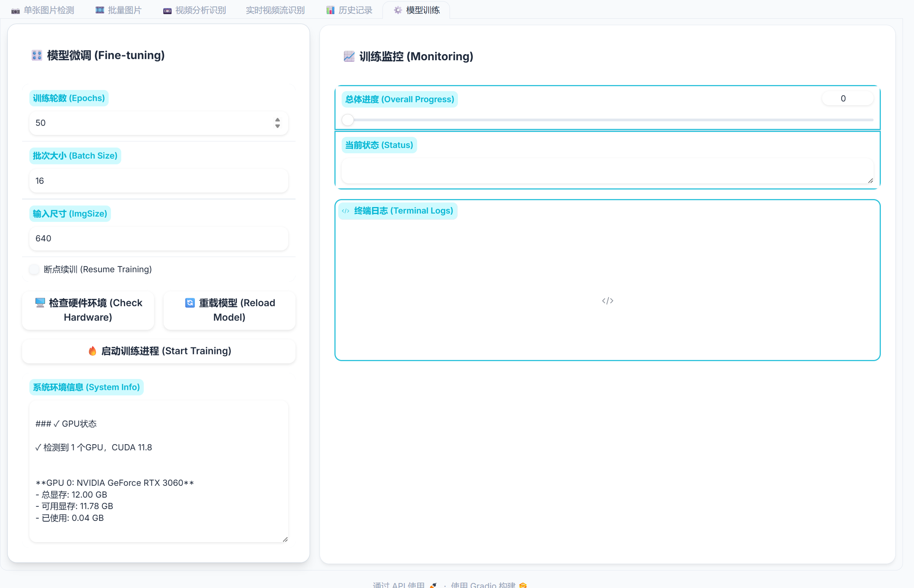
Task: Click the Batch Size input field
Action: coord(159,181)
